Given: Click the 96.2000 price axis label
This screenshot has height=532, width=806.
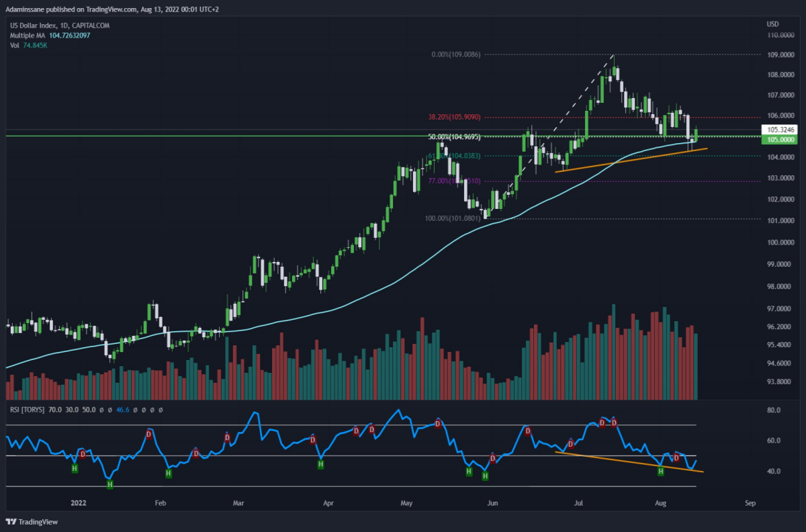Looking at the screenshot, I should click(779, 327).
